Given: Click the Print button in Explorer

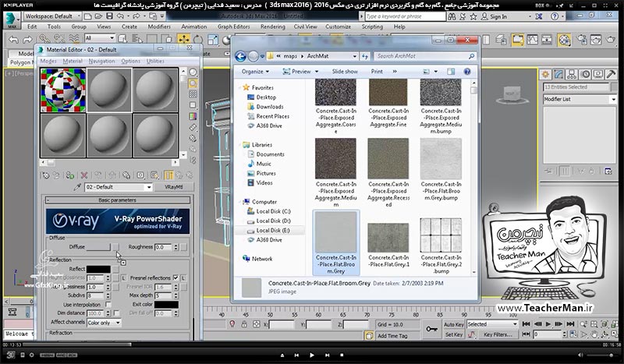Looking at the screenshot, I should 377,72.
